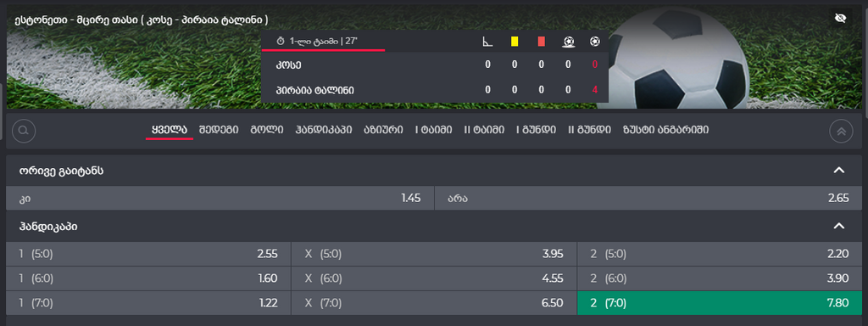Select the ზუსტი ანგარიში tab
Viewport: 868px width, 326px height.
[x=665, y=130]
